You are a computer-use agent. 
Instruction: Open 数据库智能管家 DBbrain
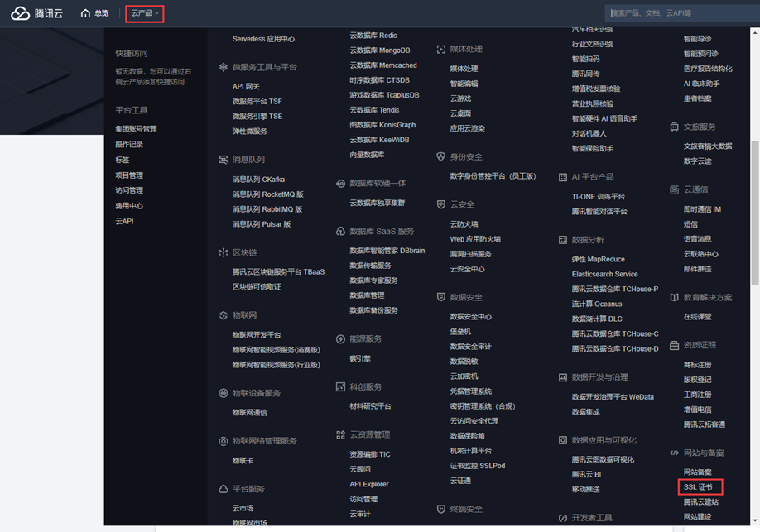coord(387,251)
